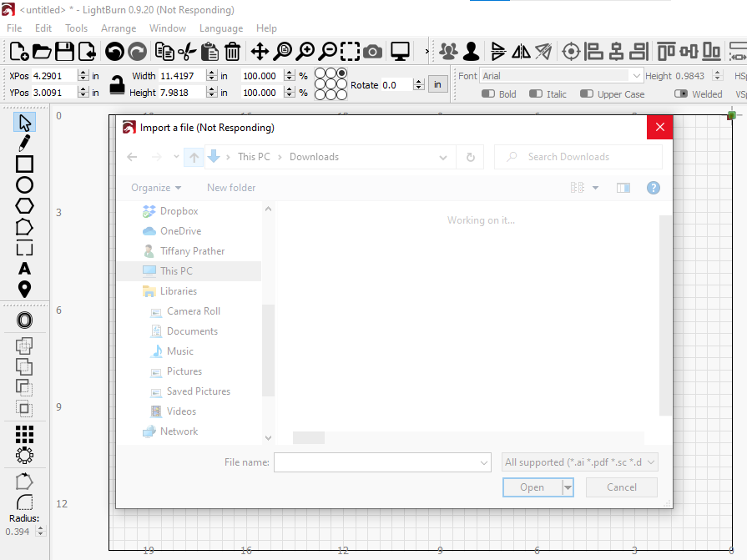
Task: Group objects icon in toolbar
Action: pyautogui.click(x=448, y=51)
